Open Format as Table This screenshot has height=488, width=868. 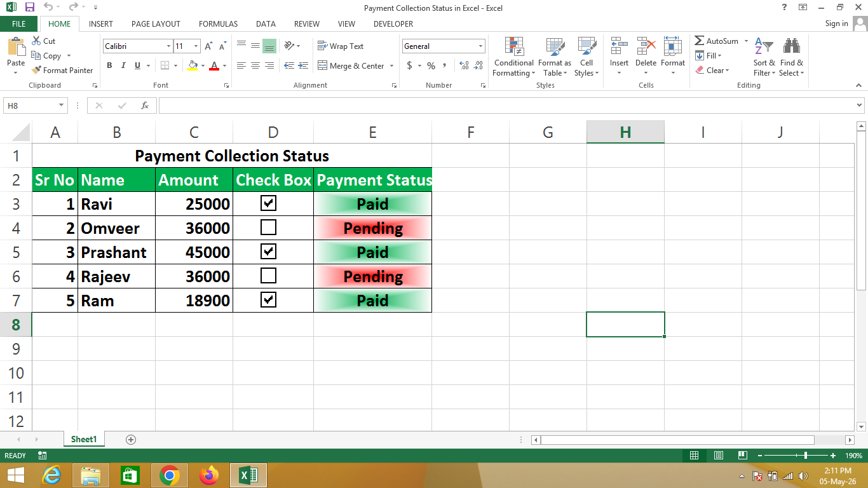click(x=555, y=57)
